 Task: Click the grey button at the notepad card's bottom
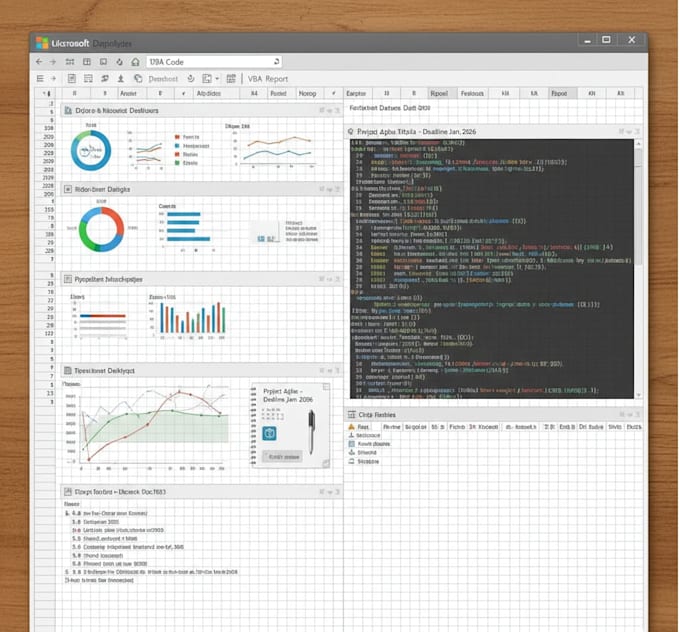pos(283,457)
